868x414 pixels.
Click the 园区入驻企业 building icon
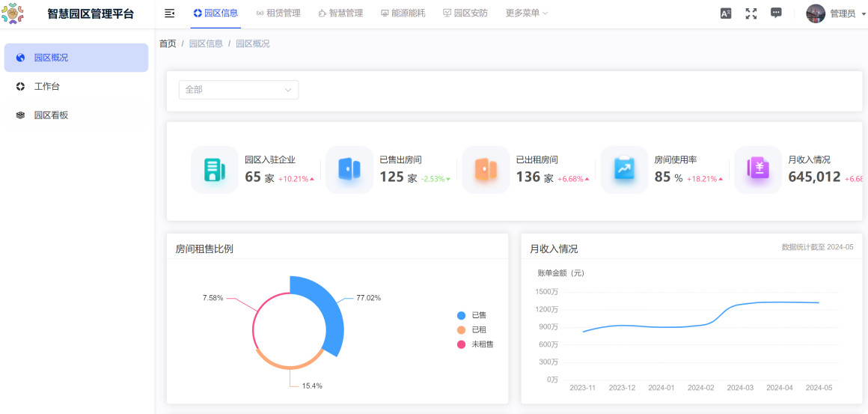214,169
